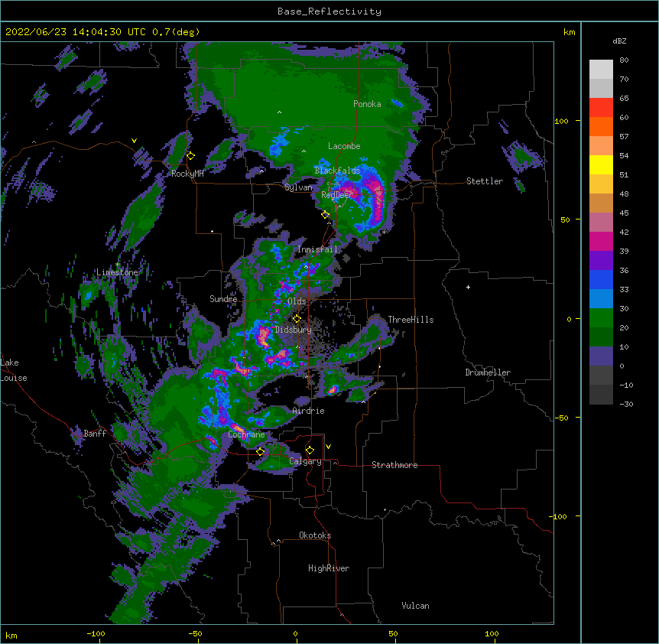This screenshot has width=659, height=644.
Task: Click the Didsbury label
Action: 294,330
